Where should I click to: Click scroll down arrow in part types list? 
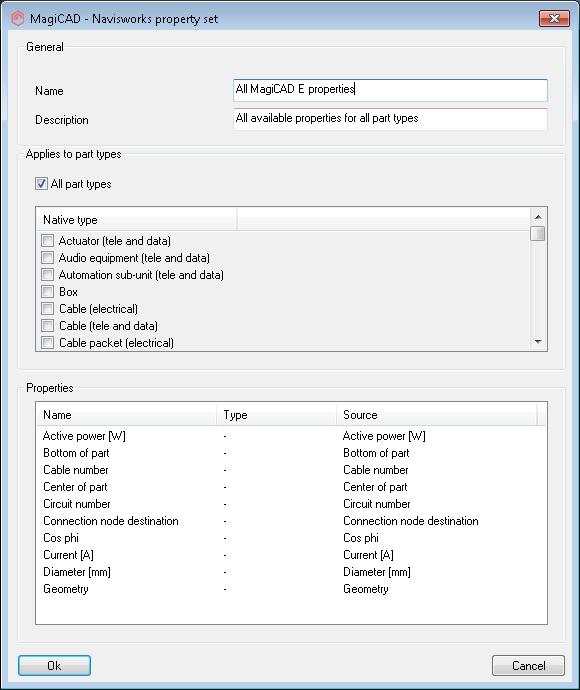coord(538,342)
